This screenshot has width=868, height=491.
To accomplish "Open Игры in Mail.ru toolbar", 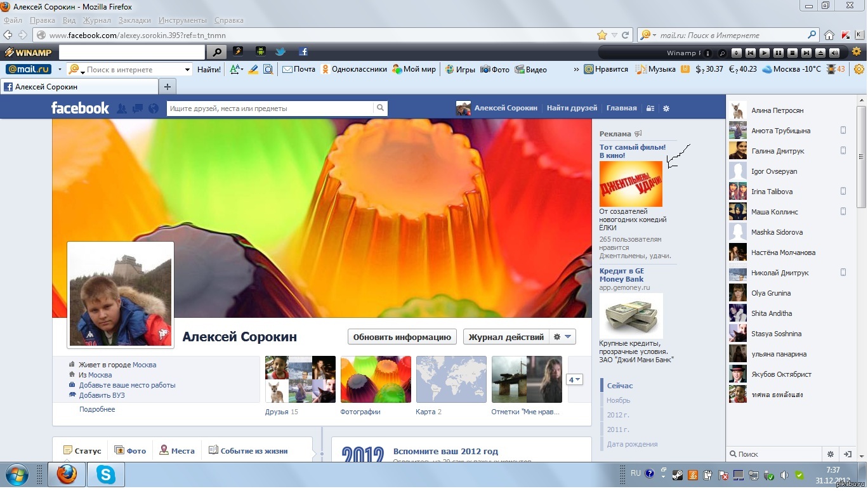I will [460, 69].
